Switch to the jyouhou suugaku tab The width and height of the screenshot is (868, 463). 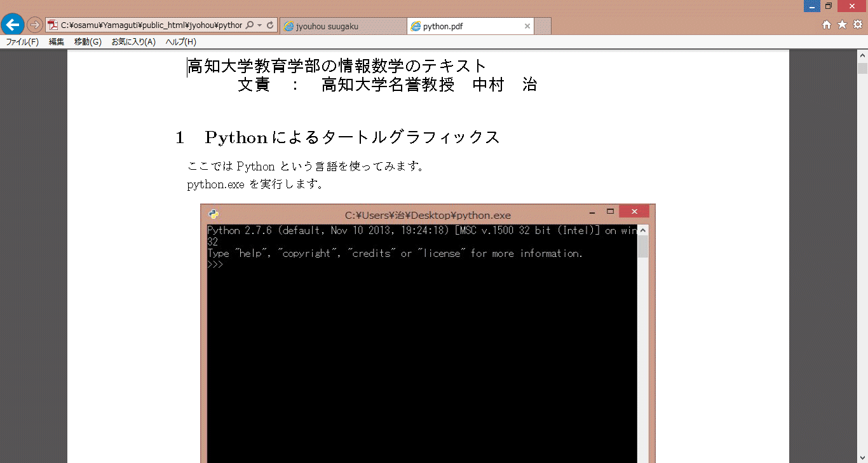coord(343,26)
